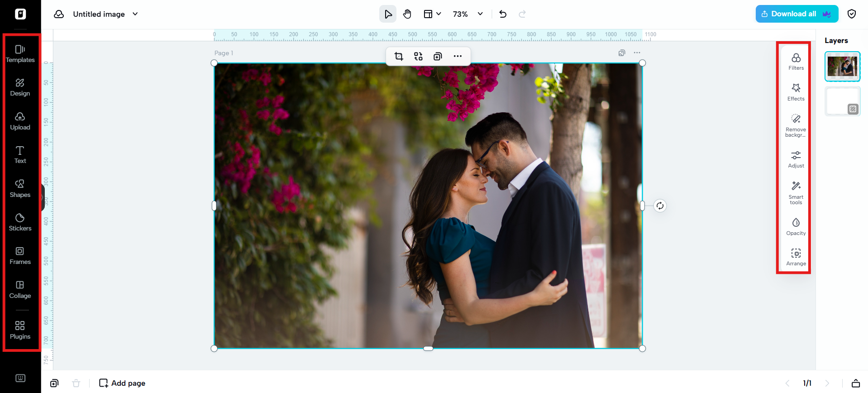Viewport: 868px width, 393px height.
Task: Toggle the page lock icon at bottom right
Action: [855, 383]
